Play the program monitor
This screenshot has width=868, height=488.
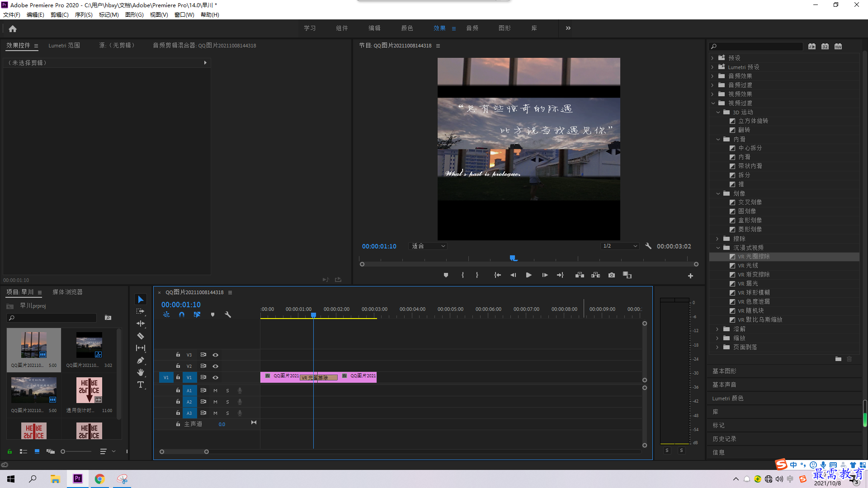(528, 275)
